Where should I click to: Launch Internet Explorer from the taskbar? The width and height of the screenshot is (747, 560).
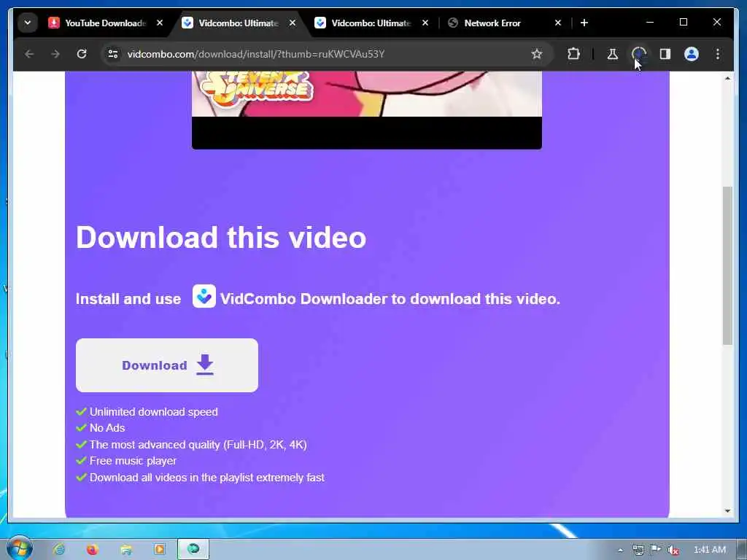click(59, 549)
